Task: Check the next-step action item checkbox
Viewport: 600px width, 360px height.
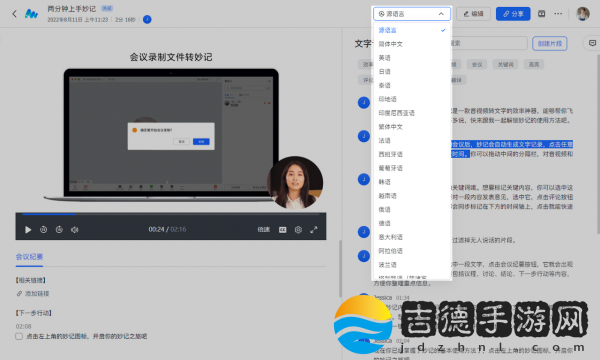Action: click(x=19, y=336)
